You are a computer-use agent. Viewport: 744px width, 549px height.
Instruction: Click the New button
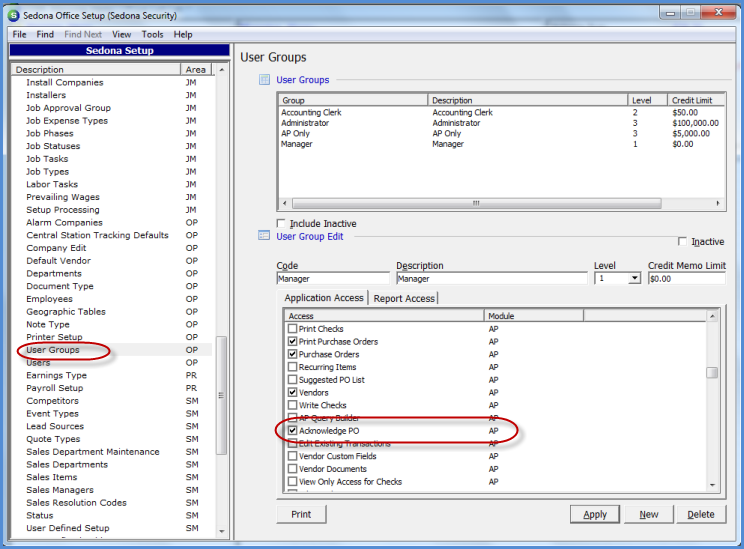click(649, 514)
